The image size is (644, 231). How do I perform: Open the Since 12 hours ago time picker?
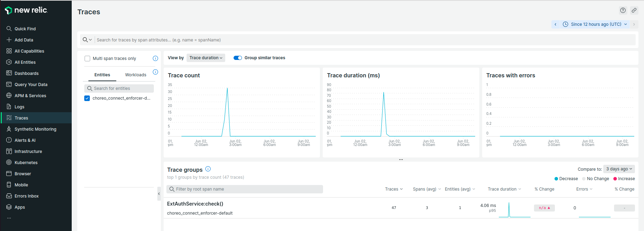pos(595,24)
